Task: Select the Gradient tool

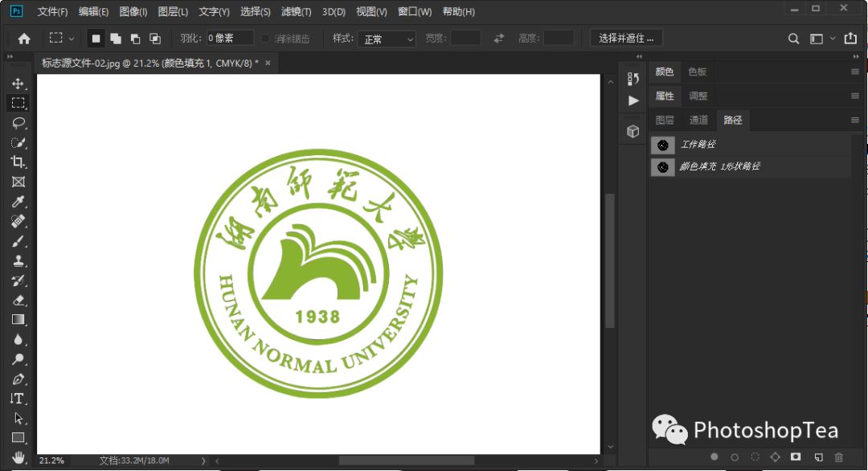Action: [18, 320]
